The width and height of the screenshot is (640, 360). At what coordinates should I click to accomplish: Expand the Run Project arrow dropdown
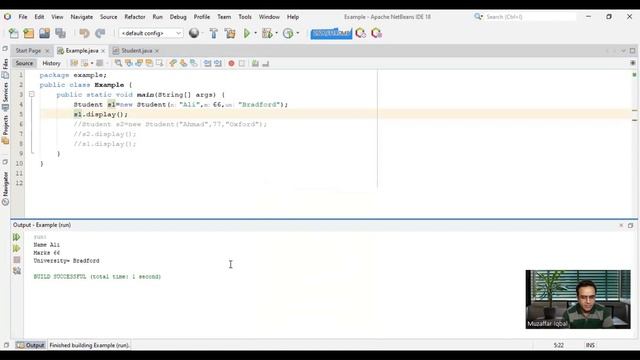click(x=256, y=33)
